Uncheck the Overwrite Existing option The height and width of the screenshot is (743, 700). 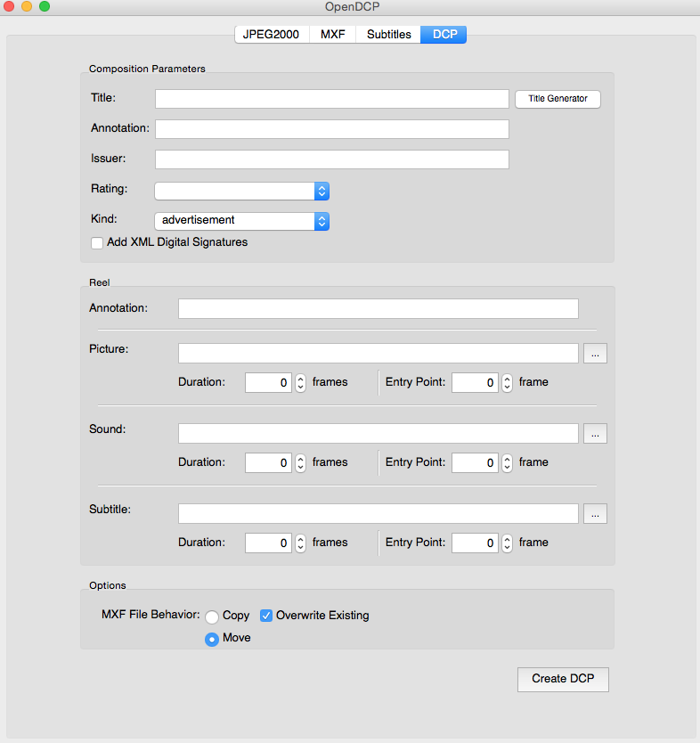click(x=266, y=616)
